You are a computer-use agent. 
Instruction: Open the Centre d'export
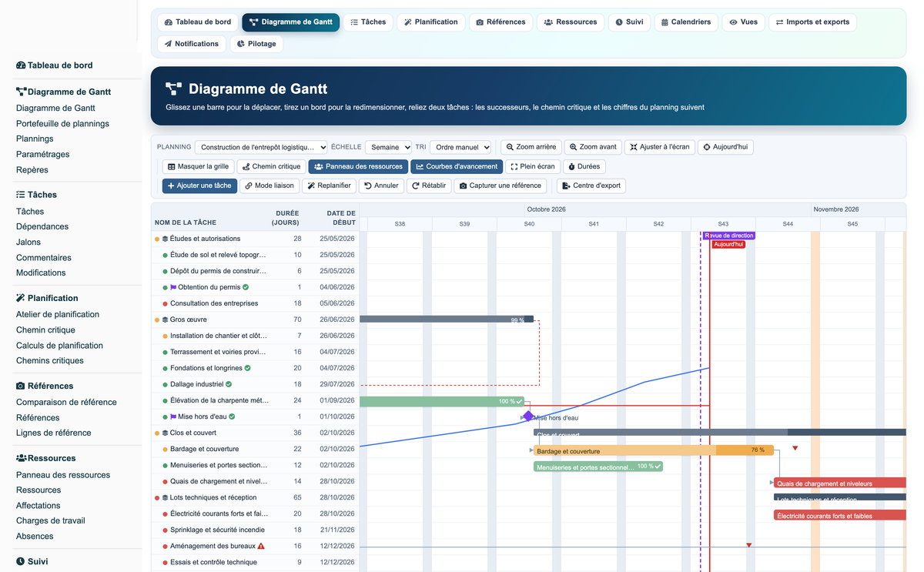tap(591, 186)
